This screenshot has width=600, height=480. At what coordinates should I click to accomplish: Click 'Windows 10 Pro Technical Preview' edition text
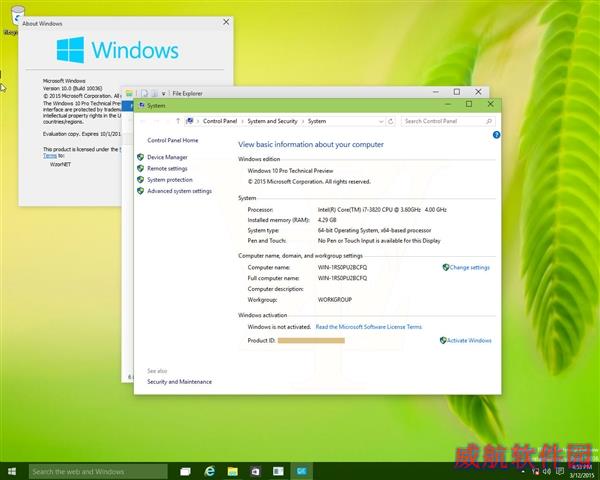(x=290, y=171)
